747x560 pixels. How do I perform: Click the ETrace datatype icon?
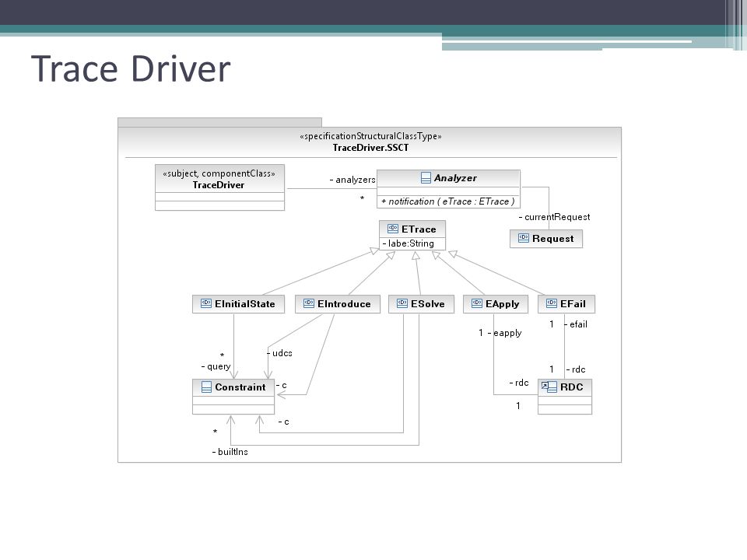click(392, 229)
